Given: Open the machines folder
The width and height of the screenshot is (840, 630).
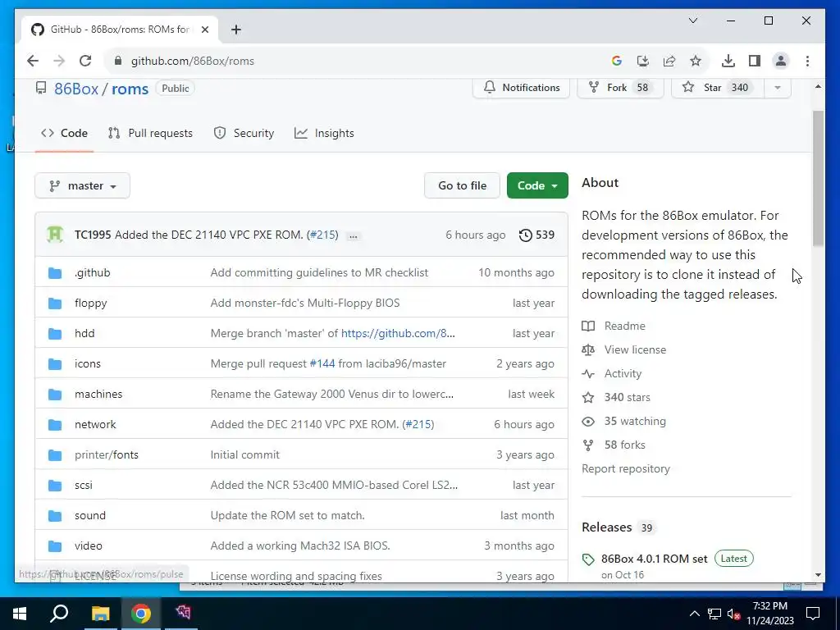Looking at the screenshot, I should 98,395.
